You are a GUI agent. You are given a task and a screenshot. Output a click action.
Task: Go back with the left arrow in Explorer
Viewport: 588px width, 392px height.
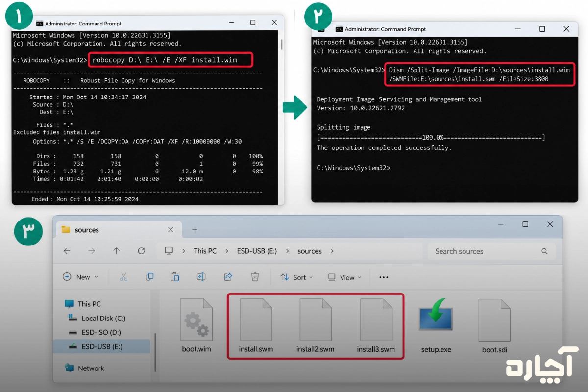pyautogui.click(x=67, y=251)
